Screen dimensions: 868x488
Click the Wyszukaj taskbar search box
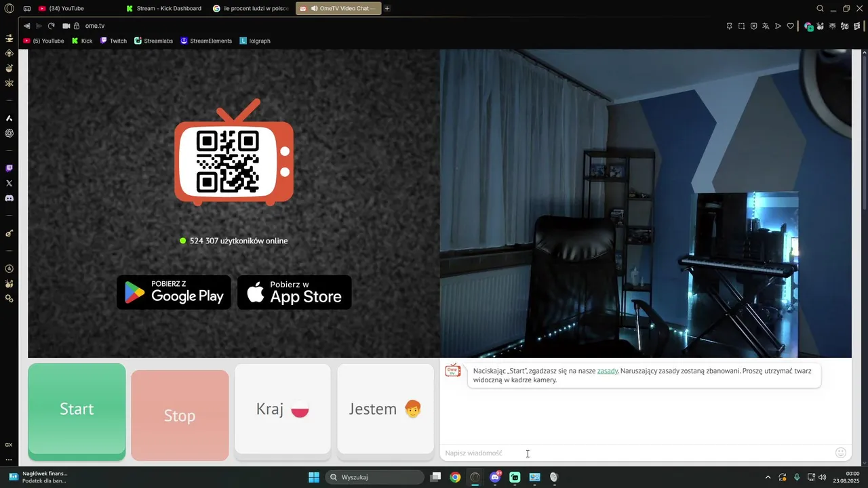pyautogui.click(x=374, y=477)
